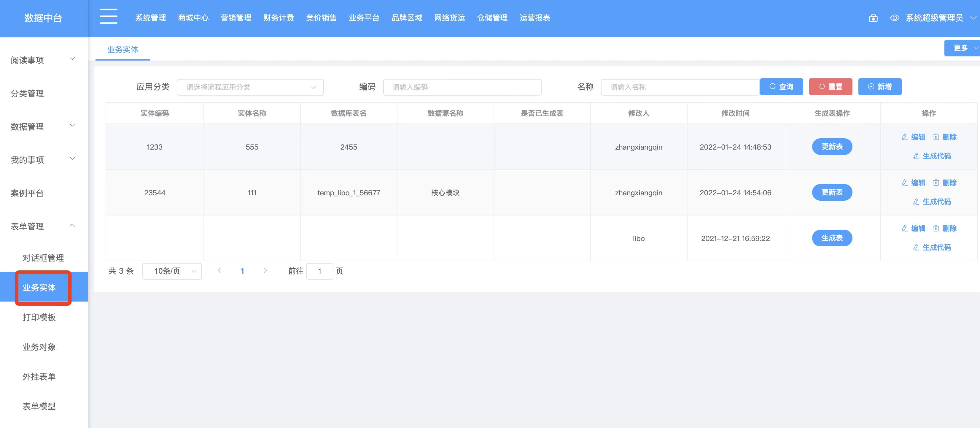Open the 10条/页 page size dropdown
Viewport: 980px width, 428px height.
172,271
